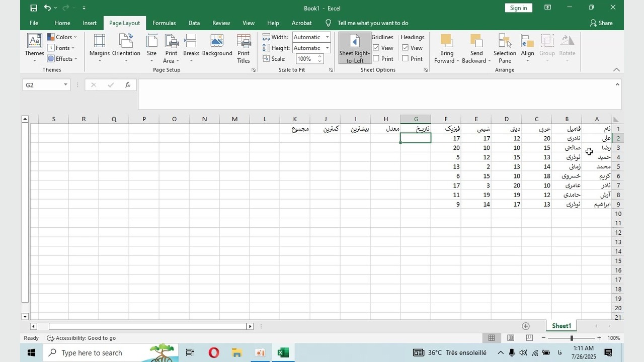Open the theme Fonts dropdown
The image size is (644, 362).
tap(61, 48)
